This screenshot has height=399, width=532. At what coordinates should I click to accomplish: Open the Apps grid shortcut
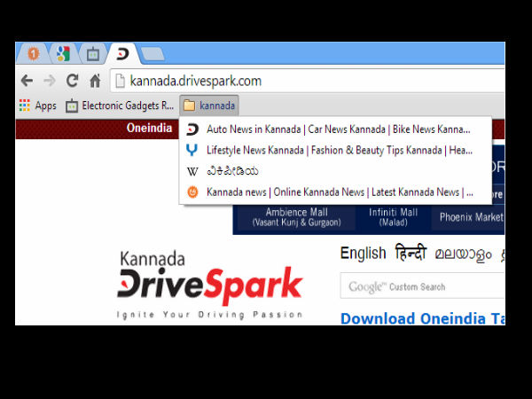37,106
